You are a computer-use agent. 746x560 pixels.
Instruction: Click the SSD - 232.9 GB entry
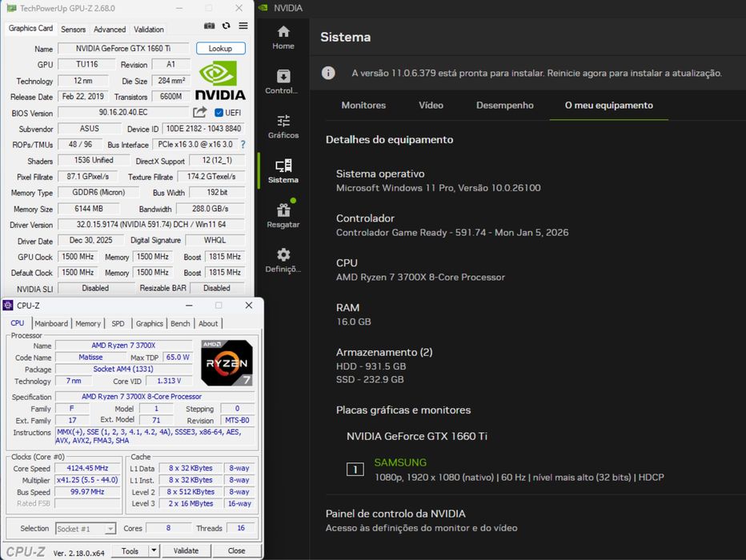coord(370,379)
